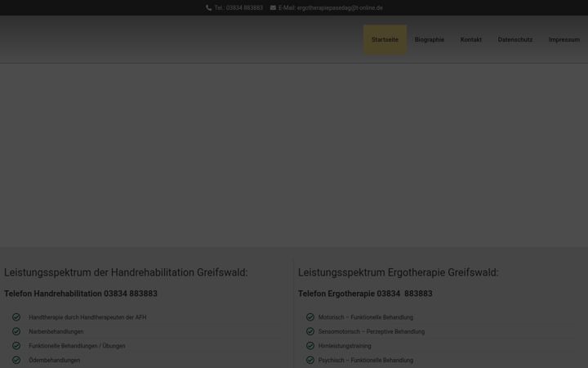The width and height of the screenshot is (588, 368).
Task: Click the ergotherapie t-online.de email address
Action: [x=340, y=8]
